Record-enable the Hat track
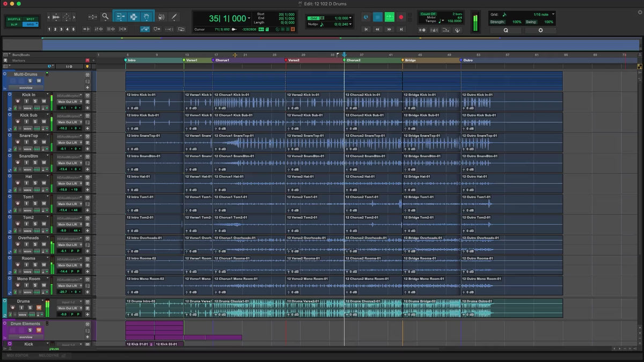This screenshot has height=362, width=644. click(x=18, y=183)
